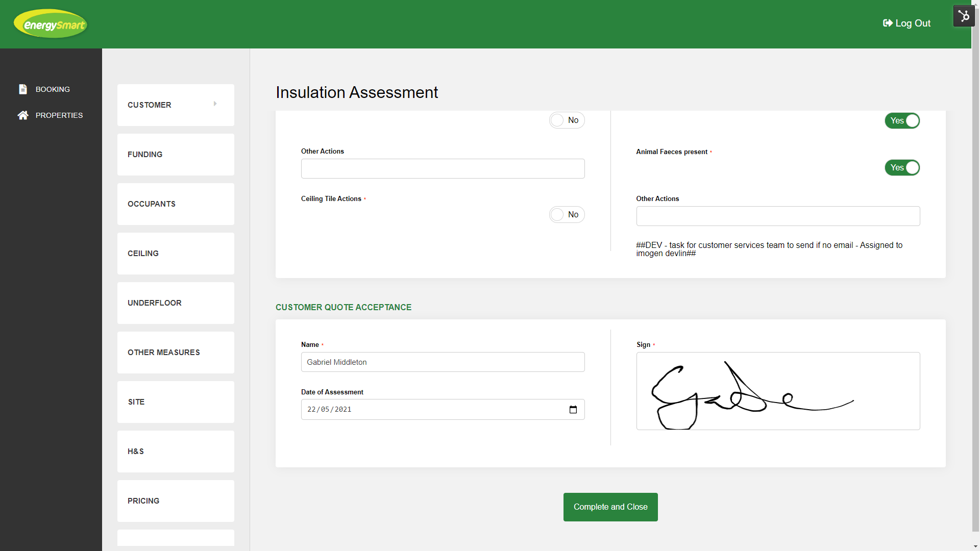The width and height of the screenshot is (980, 551).
Task: Click the Properties house icon
Action: (x=23, y=115)
